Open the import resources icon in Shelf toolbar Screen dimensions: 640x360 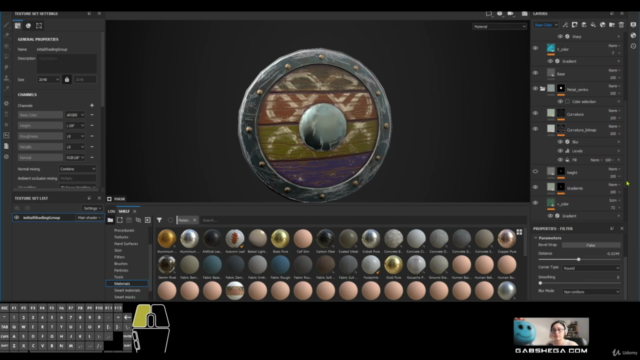coord(148,220)
